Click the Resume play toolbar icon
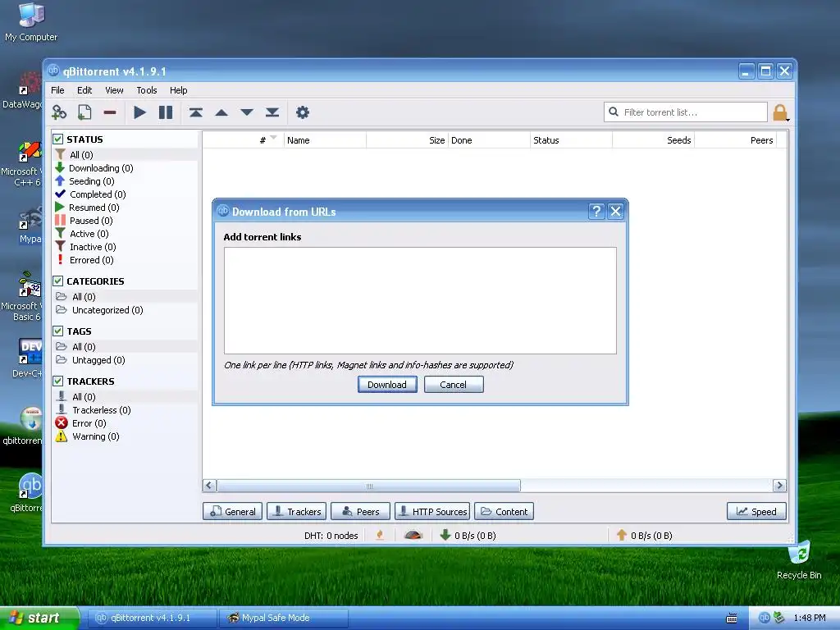 coord(139,112)
